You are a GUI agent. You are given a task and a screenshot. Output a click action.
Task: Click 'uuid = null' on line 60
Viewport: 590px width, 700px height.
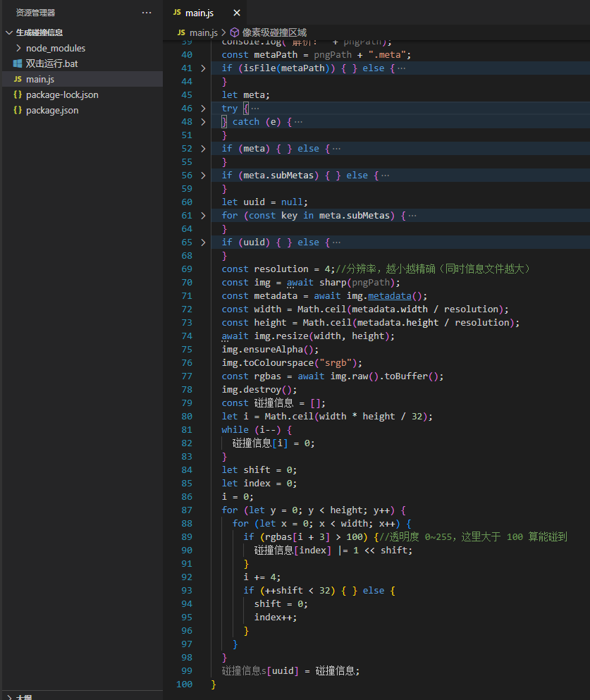pos(273,202)
